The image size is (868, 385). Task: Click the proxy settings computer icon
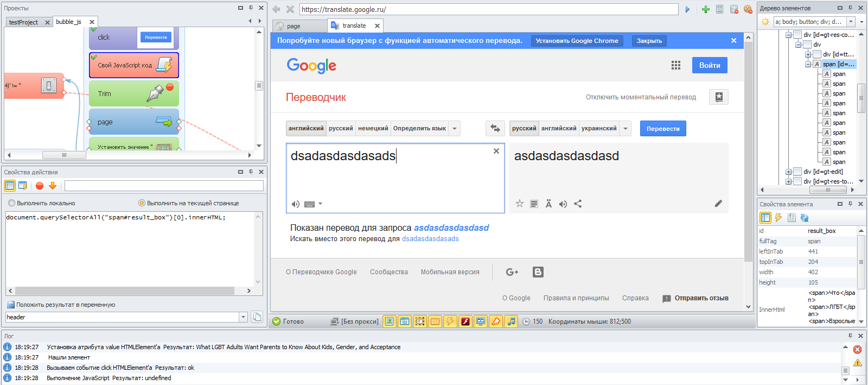(x=335, y=321)
